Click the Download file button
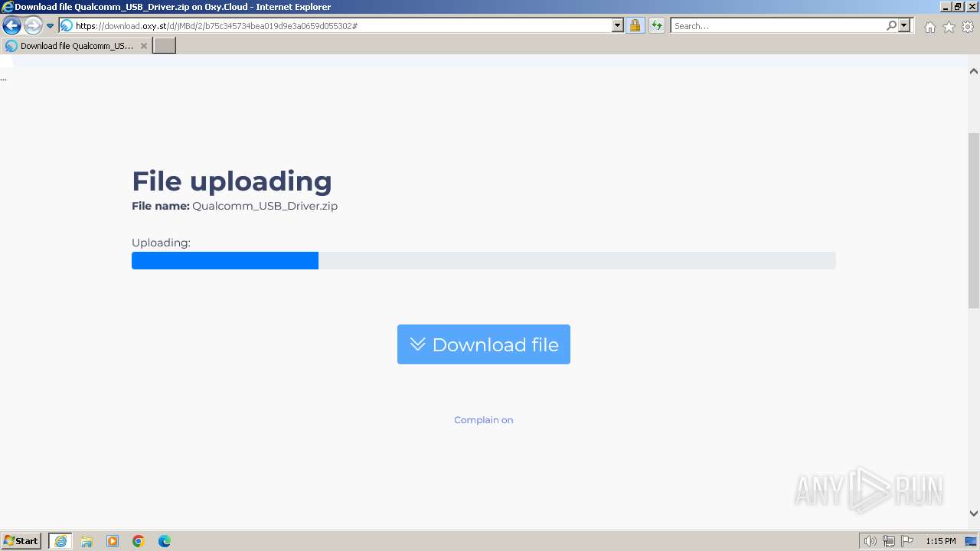980x551 pixels. click(484, 344)
